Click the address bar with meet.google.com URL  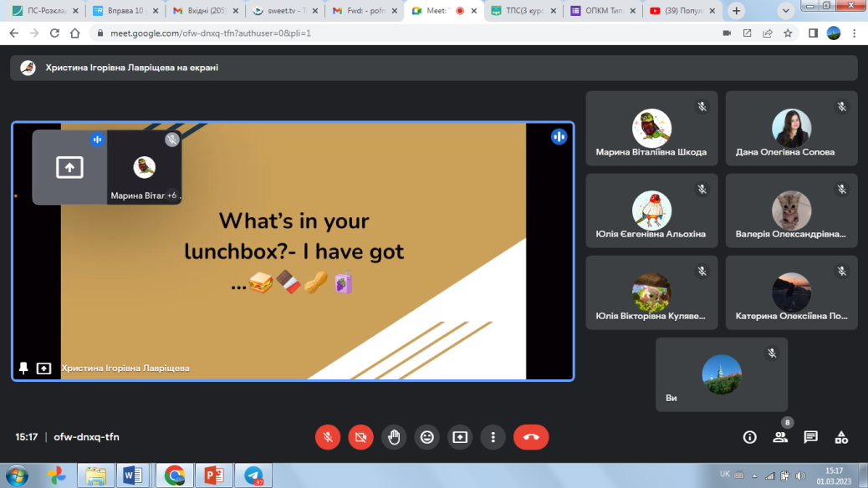coord(410,33)
